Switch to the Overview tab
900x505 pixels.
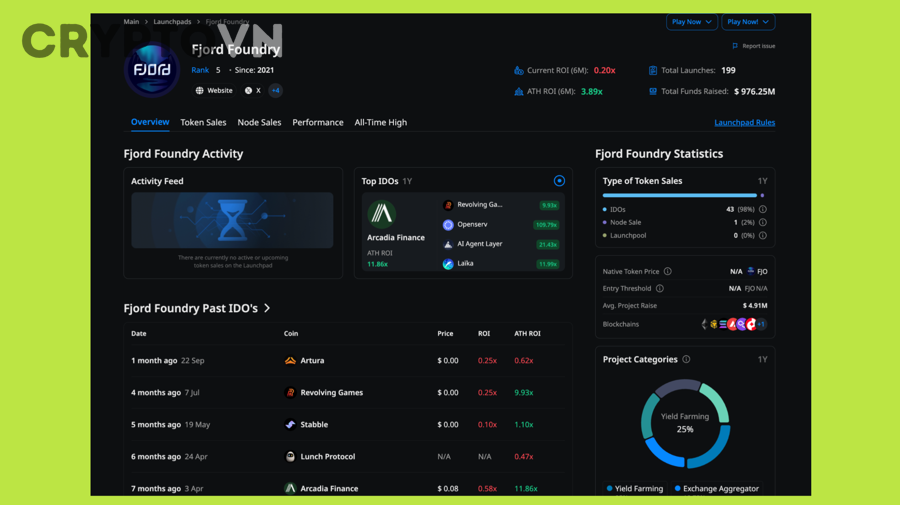coord(150,122)
